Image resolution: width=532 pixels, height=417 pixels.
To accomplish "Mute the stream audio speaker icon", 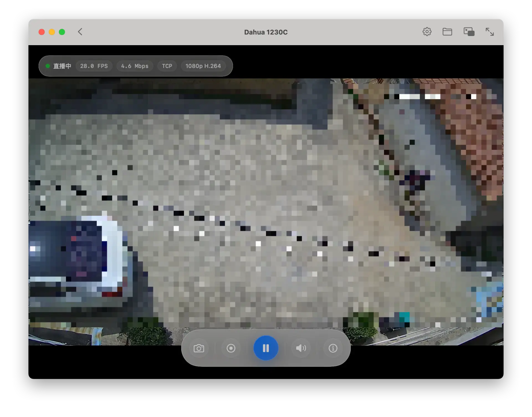I will pyautogui.click(x=301, y=348).
